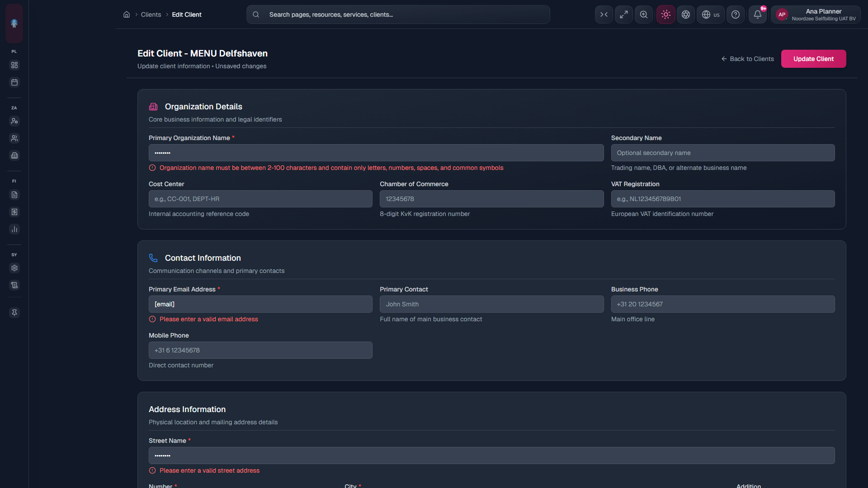Click the 'Address Information' section heading
Screen dimensions: 868x488
tap(187, 409)
